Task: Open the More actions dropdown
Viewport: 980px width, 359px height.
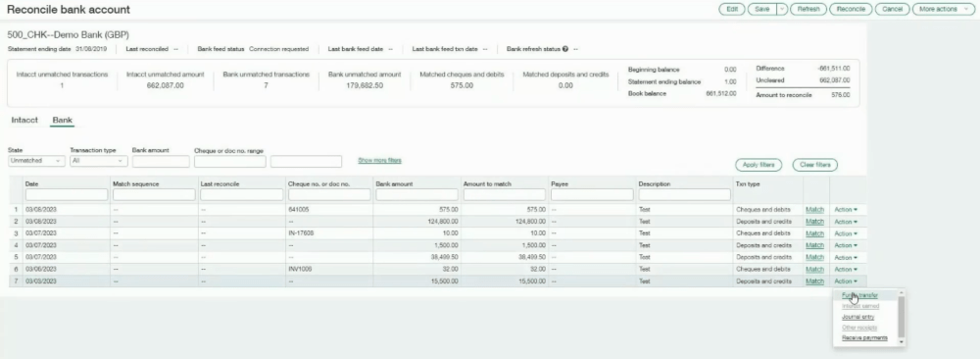Action: point(944,10)
